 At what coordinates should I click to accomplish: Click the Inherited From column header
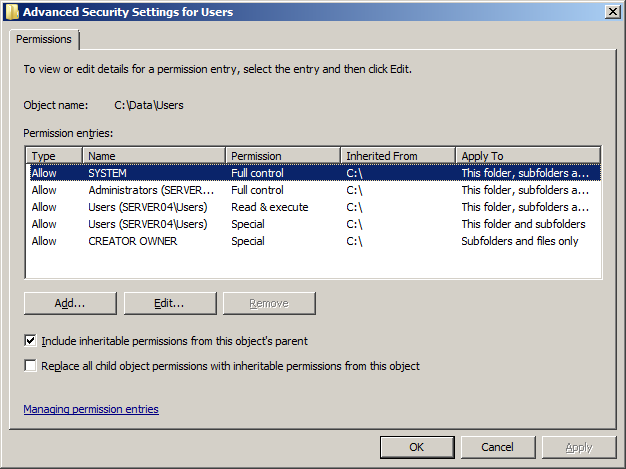click(x=398, y=156)
